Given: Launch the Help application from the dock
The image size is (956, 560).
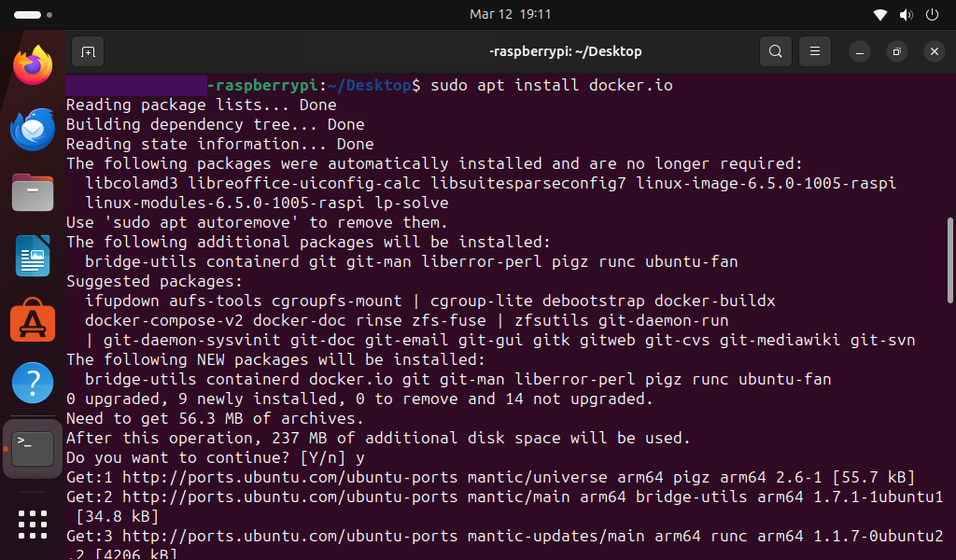Looking at the screenshot, I should coord(32,383).
